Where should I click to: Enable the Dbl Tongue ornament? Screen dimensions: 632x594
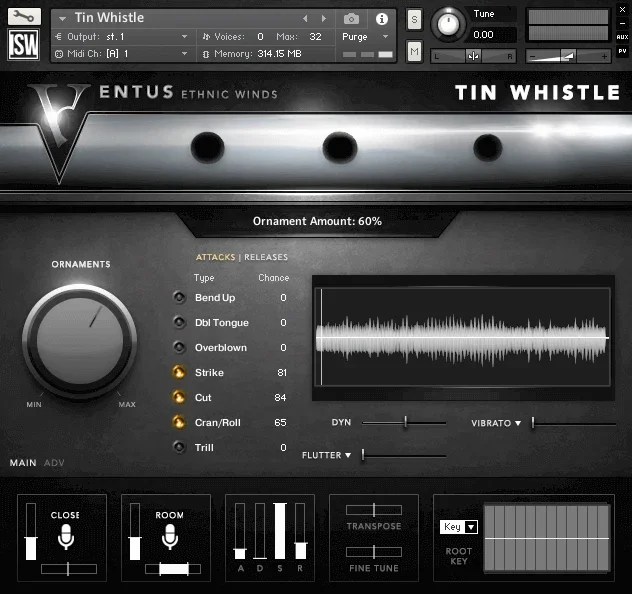click(179, 322)
